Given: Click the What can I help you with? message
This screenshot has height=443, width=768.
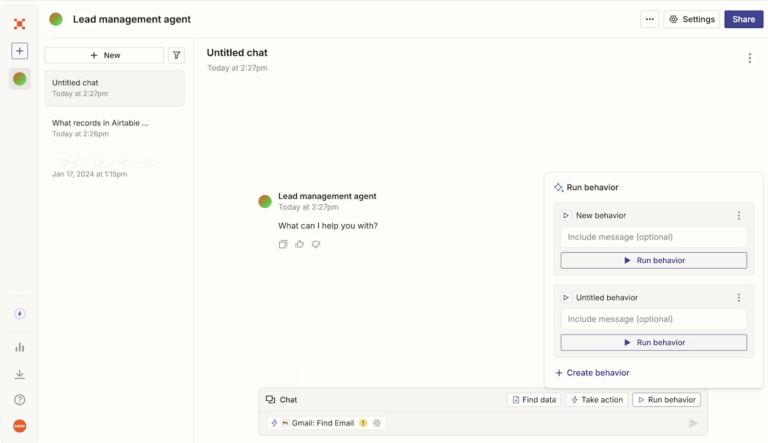Looking at the screenshot, I should coord(328,226).
